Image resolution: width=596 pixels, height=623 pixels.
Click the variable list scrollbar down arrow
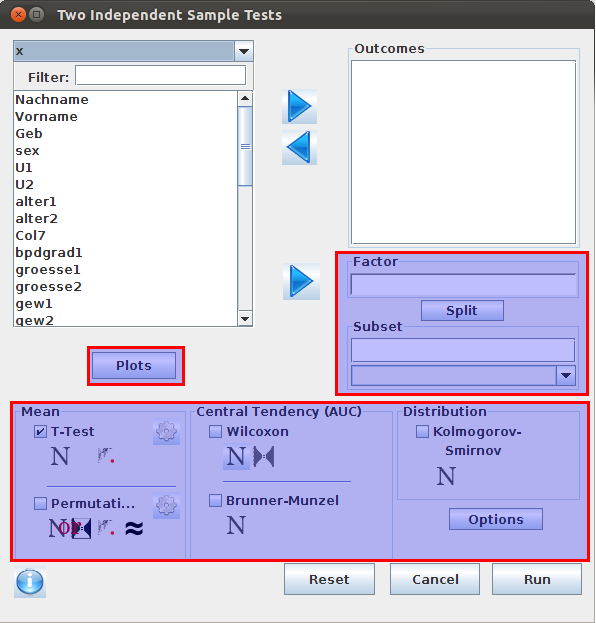coord(245,319)
